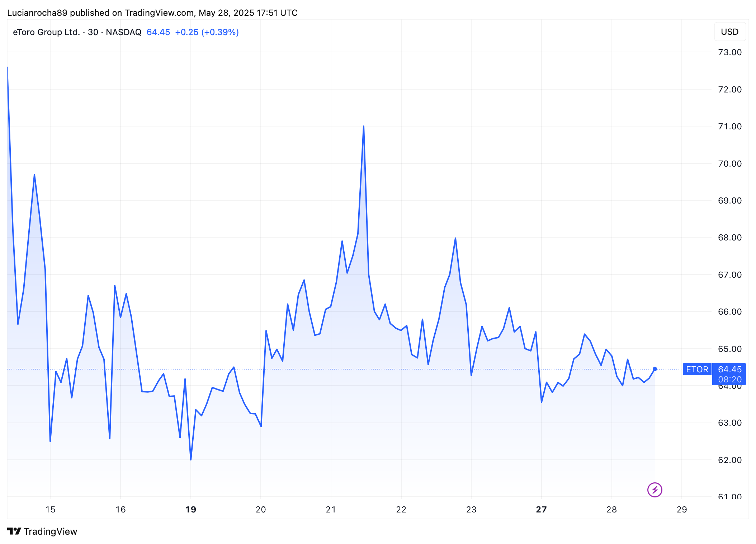Click the 23 date label on time axis
The image size is (756, 544).
[x=471, y=509]
